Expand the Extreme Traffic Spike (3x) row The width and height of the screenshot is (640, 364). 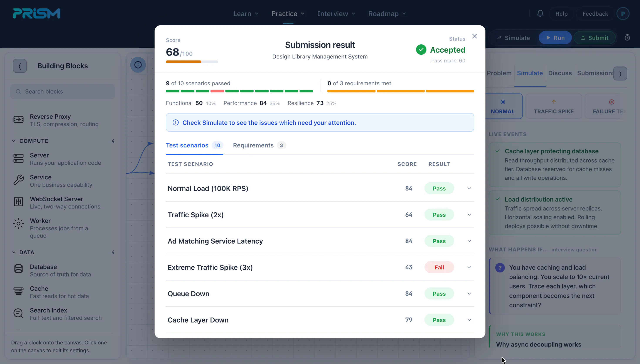[x=469, y=267]
